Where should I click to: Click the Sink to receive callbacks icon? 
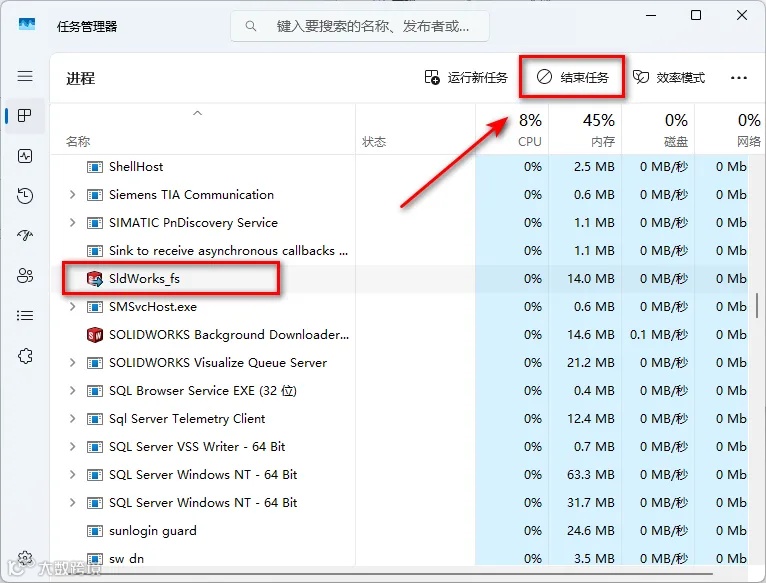pos(94,251)
